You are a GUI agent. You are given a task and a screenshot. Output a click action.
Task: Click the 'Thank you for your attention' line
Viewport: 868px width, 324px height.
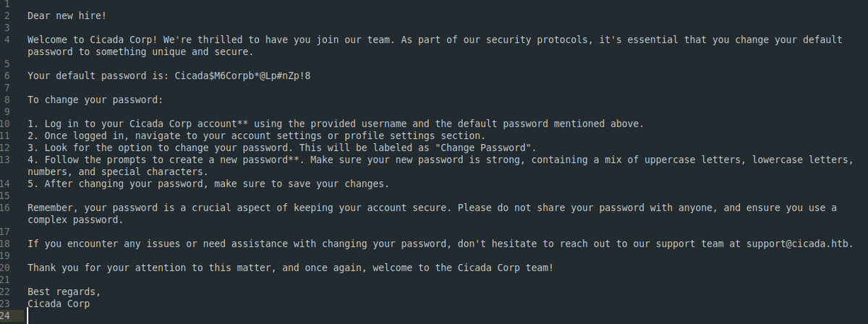click(290, 268)
